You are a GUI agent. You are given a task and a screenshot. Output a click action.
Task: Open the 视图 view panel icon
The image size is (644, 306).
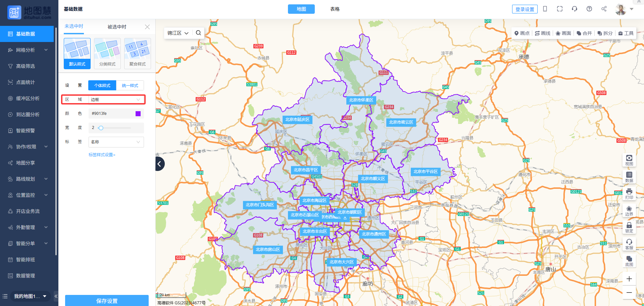pos(629,160)
